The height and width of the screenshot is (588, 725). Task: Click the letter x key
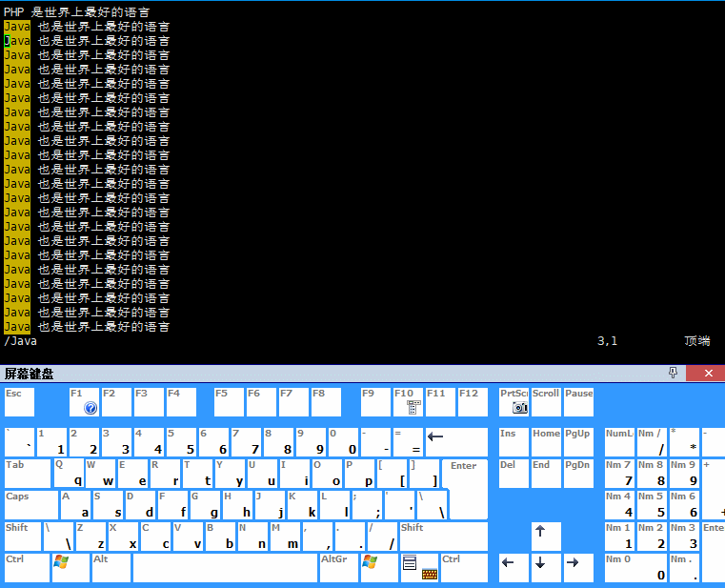pyautogui.click(x=123, y=537)
